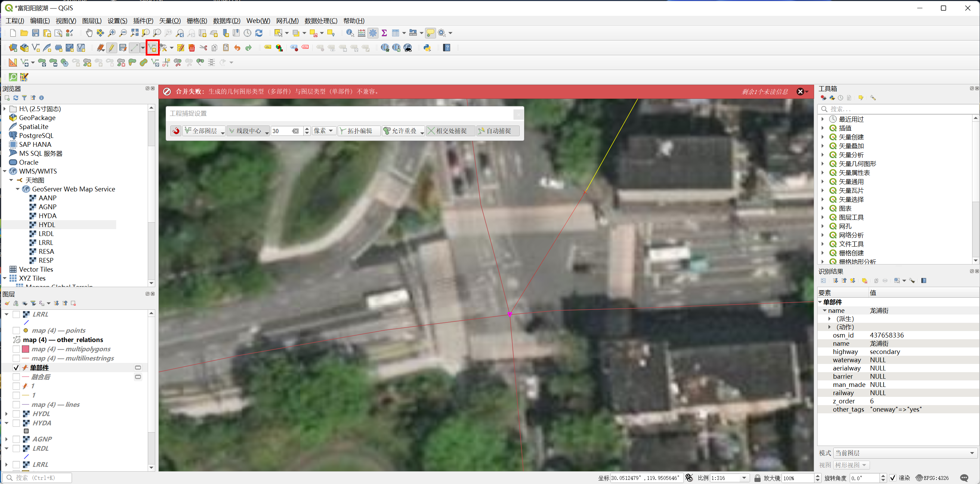This screenshot has height=484, width=980.
Task: Click the Refresh map icon
Action: [x=259, y=33]
